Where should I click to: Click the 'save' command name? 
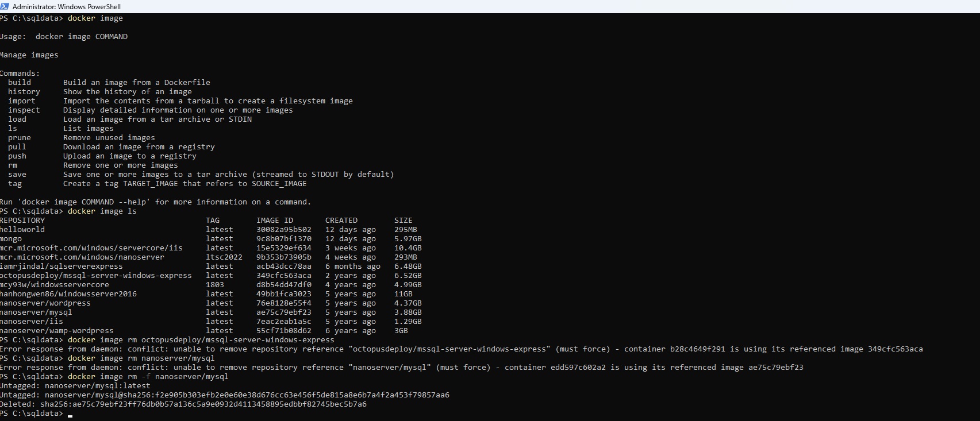17,175
